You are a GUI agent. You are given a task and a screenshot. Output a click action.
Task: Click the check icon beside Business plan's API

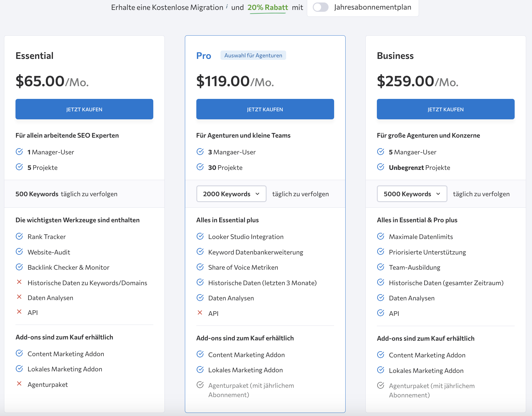[x=381, y=313]
